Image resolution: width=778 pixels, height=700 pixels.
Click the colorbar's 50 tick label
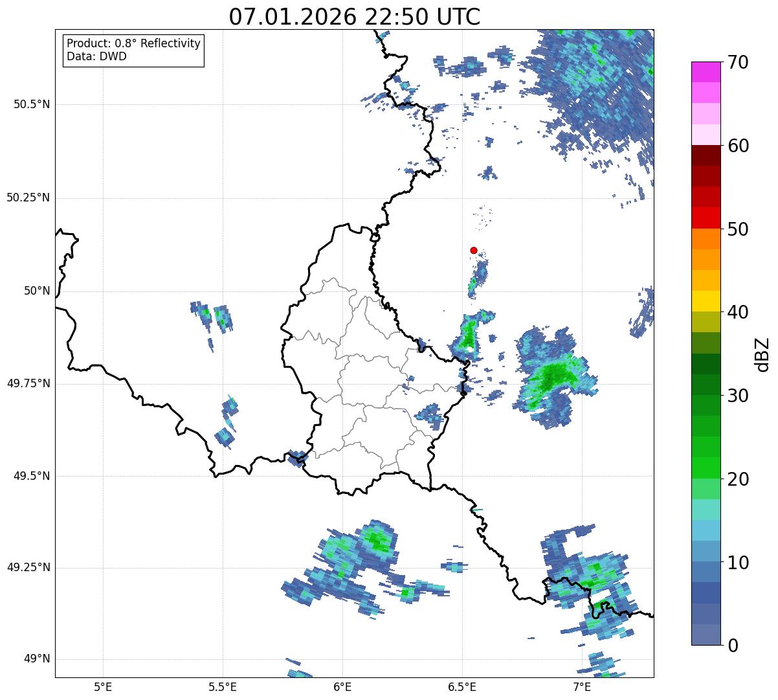point(738,229)
